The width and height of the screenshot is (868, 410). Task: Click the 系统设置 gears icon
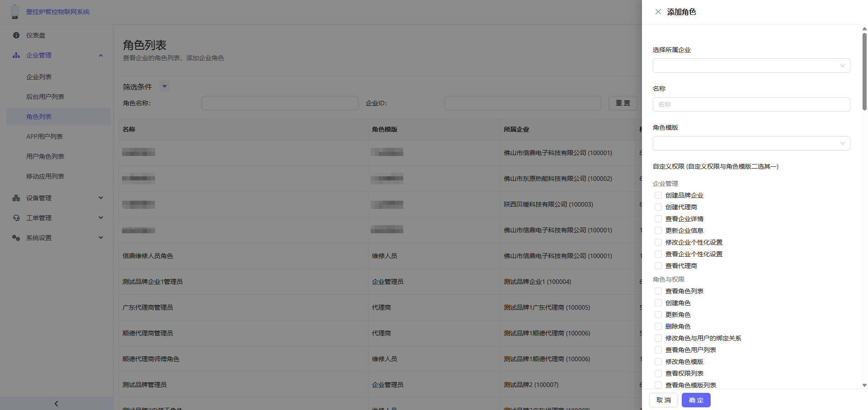[16, 238]
